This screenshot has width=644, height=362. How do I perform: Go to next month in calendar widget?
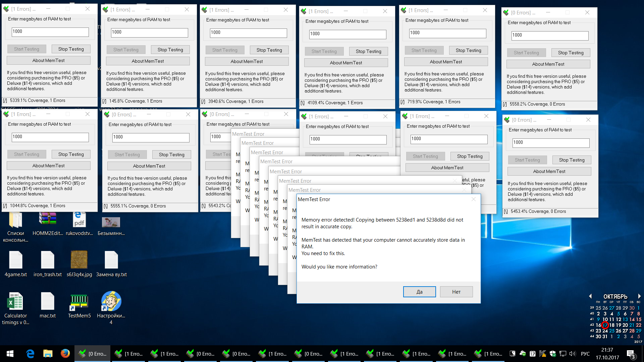(639, 296)
